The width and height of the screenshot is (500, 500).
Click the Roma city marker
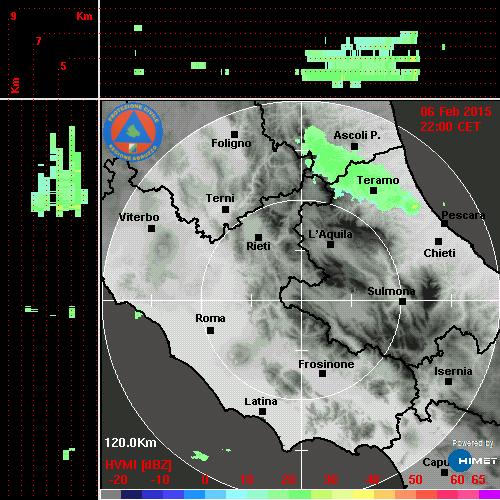pos(210,330)
